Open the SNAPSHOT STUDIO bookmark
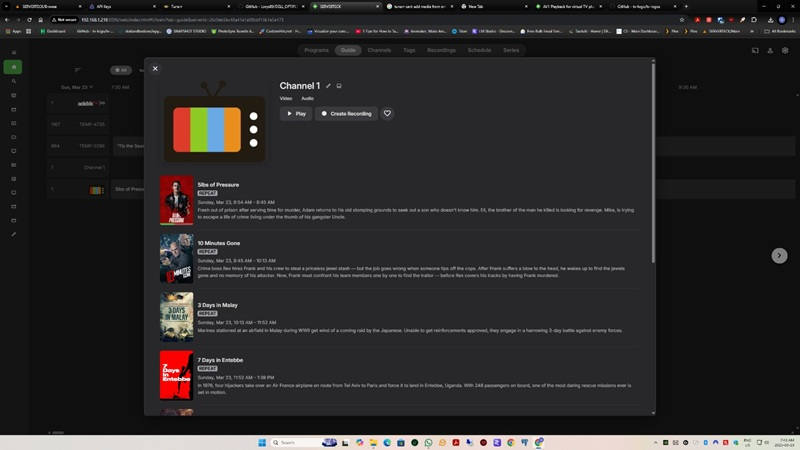Viewport: 800px width, 450px height. (186, 31)
